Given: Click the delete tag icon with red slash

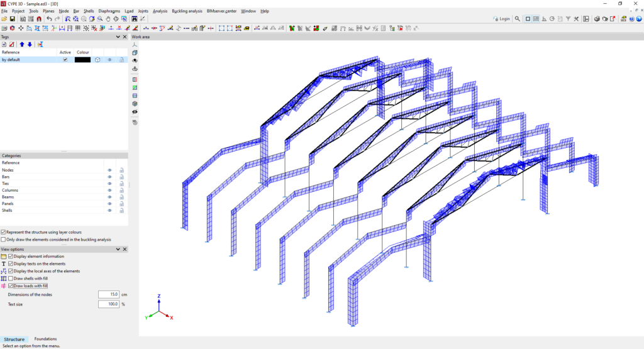Looking at the screenshot, I should (12, 45).
